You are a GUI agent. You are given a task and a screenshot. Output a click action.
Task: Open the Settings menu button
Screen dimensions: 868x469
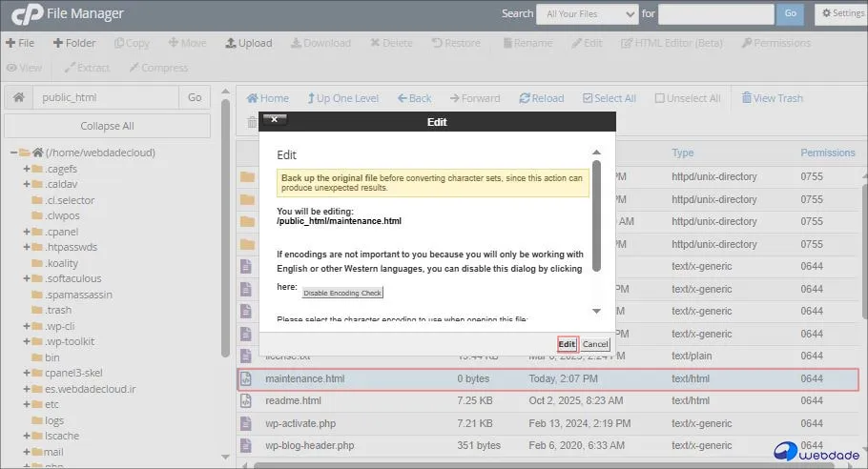(x=840, y=14)
